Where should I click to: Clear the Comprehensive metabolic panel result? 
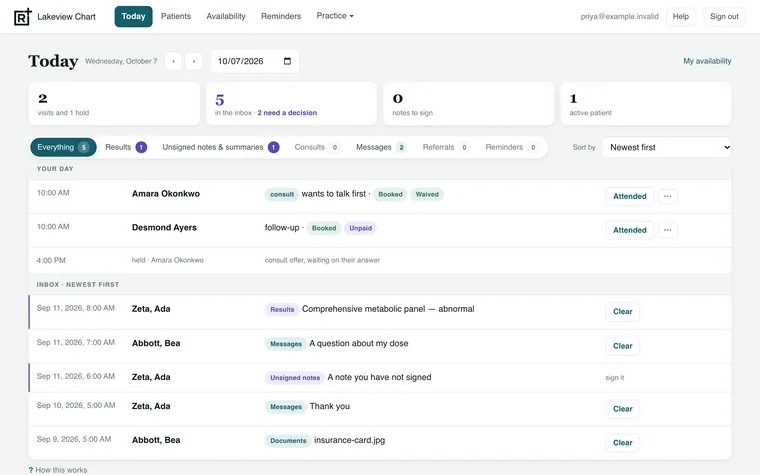point(622,312)
